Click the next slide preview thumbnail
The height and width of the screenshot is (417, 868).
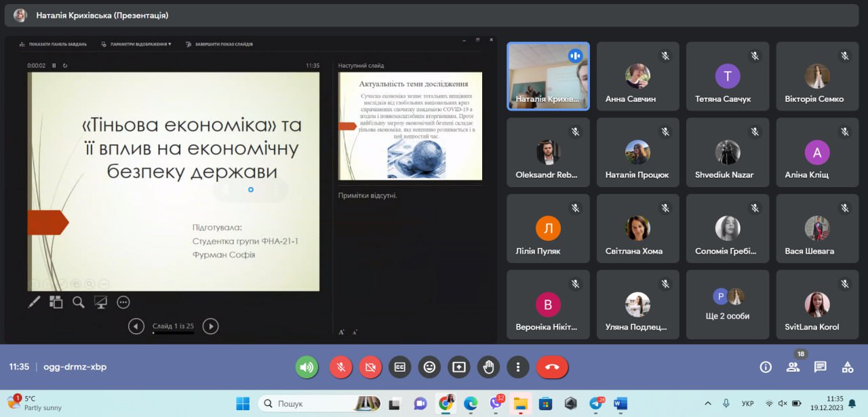(x=410, y=126)
